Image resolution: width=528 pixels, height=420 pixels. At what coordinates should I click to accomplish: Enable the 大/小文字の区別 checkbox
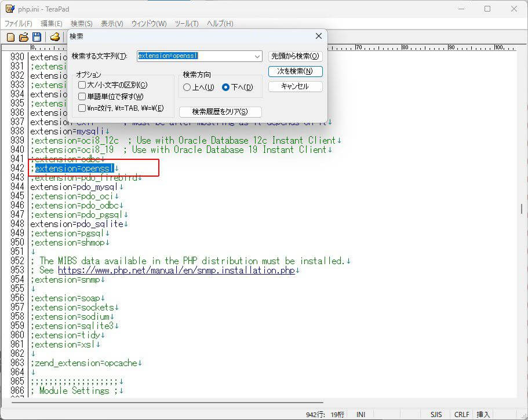[82, 85]
